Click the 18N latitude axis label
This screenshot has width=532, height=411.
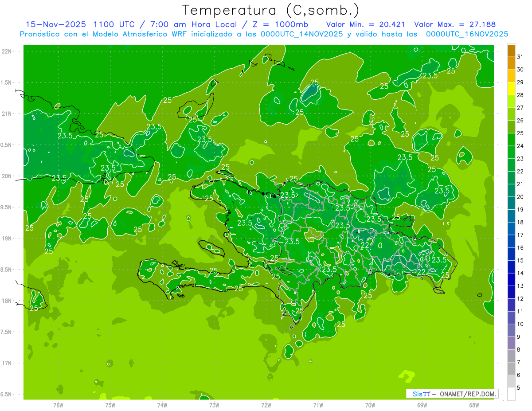(7, 301)
